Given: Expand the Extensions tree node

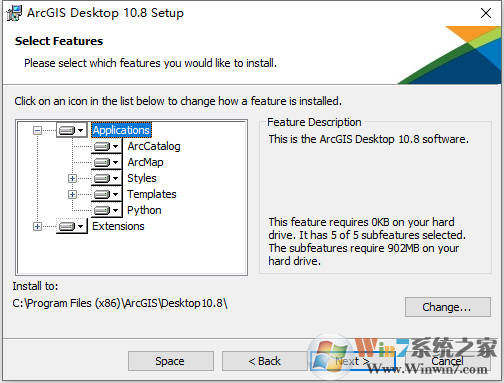Looking at the screenshot, I should click(x=37, y=226).
